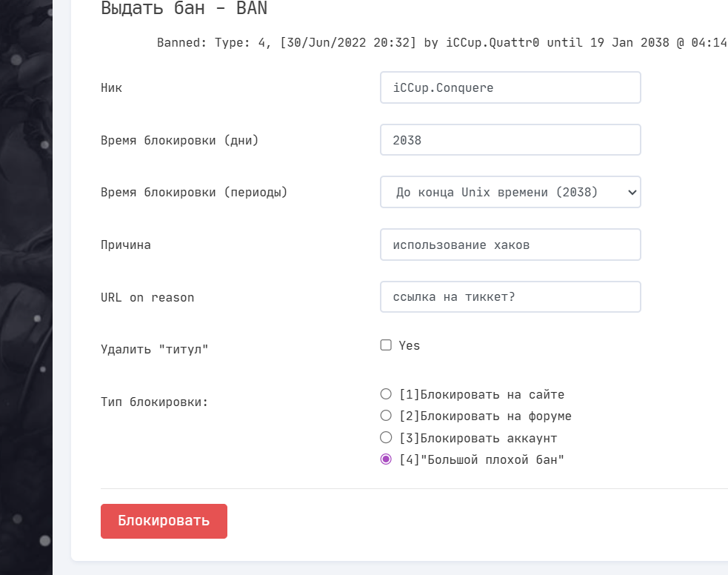Open the block period dropdown

coord(510,192)
